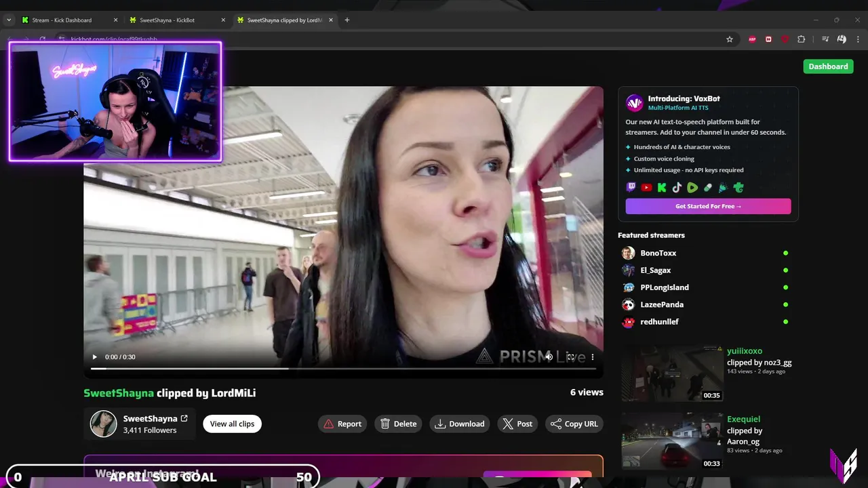Open the yuiiixoxo channel name link
The width and height of the screenshot is (868, 488).
745,351
